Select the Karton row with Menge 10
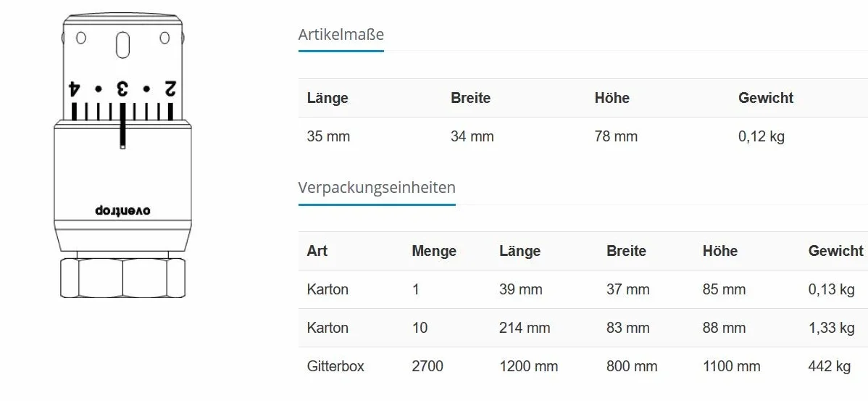Viewport: 868px width, 401px height. coord(583,328)
